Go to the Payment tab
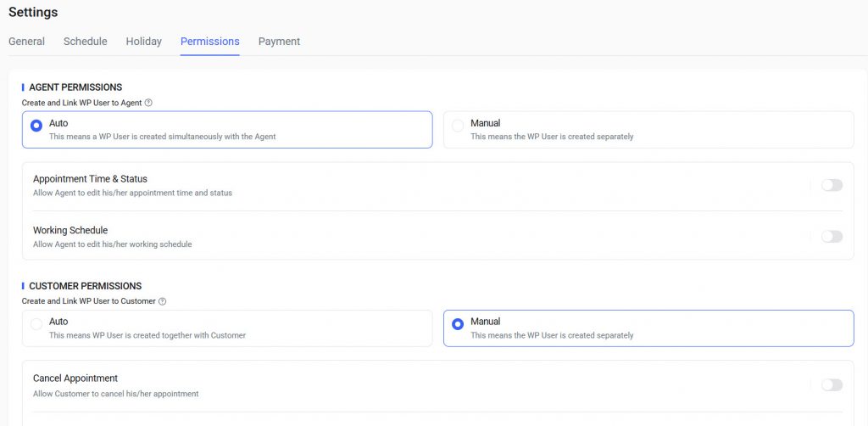 click(279, 42)
